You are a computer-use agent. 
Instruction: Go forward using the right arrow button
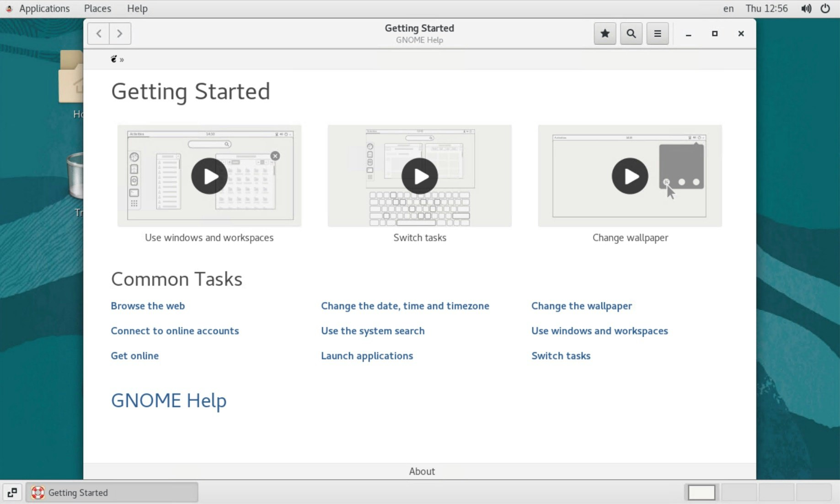point(120,33)
